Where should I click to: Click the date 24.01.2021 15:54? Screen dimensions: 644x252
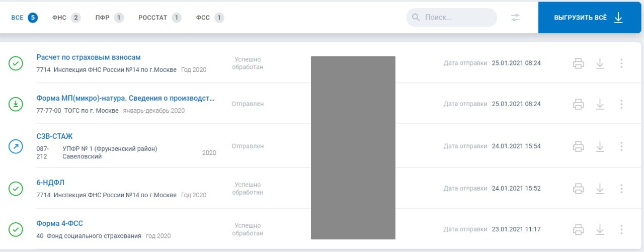coord(516,146)
